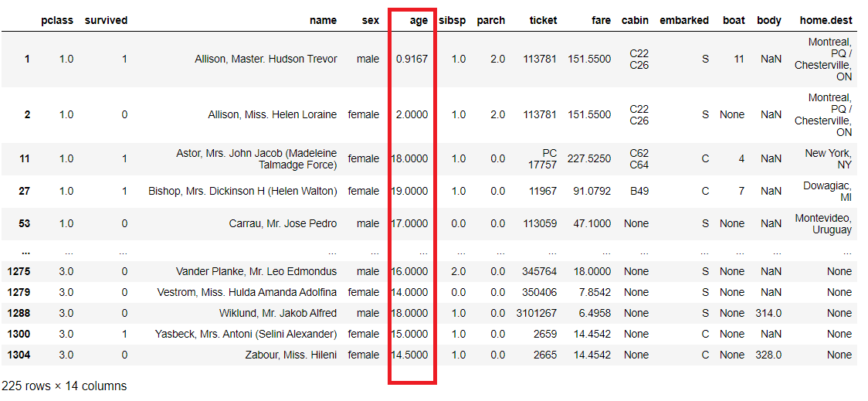Click cabin cell B49
868x401 pixels.
coord(638,191)
